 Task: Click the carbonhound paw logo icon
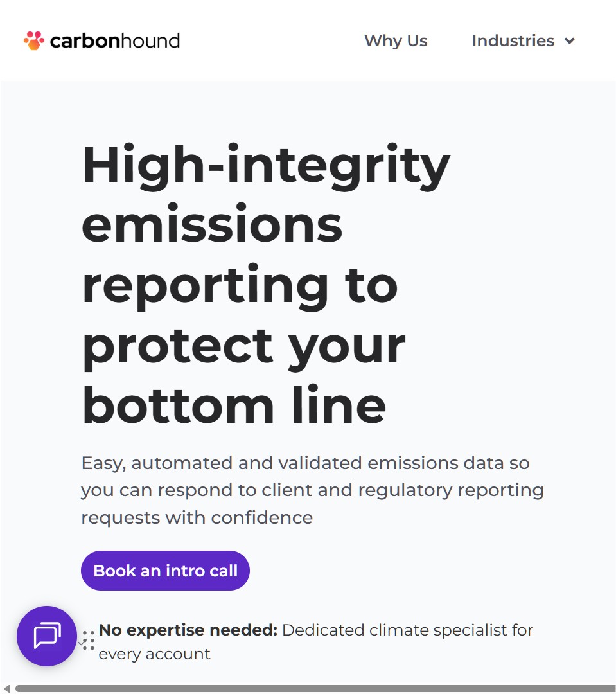pos(34,40)
